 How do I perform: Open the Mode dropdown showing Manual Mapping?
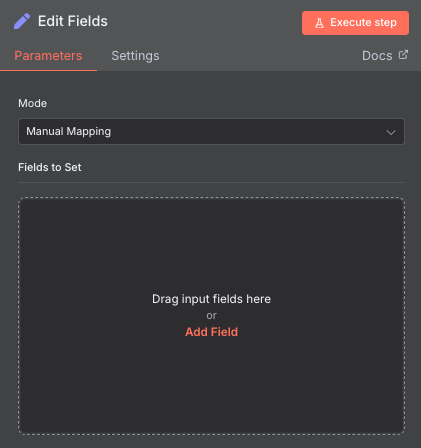pos(211,131)
